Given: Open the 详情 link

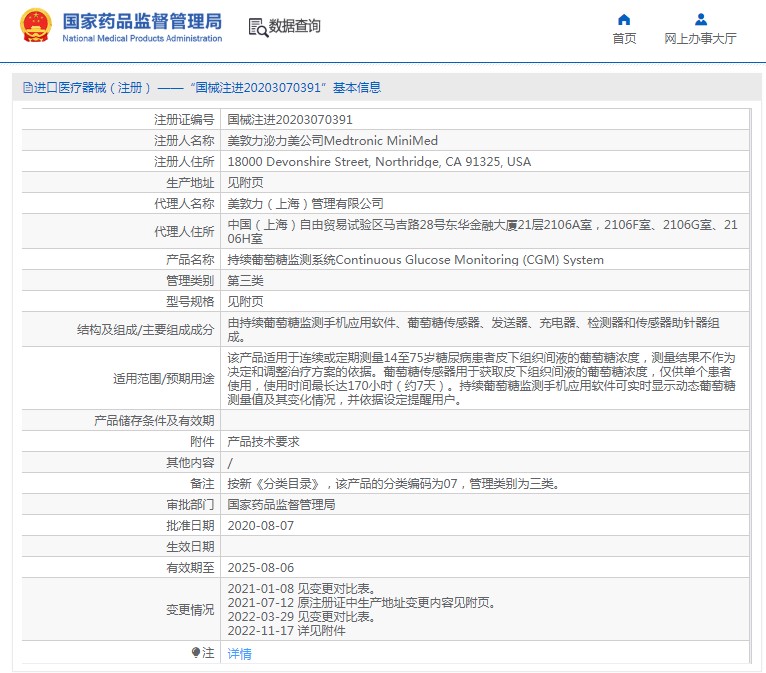Looking at the screenshot, I should (239, 653).
